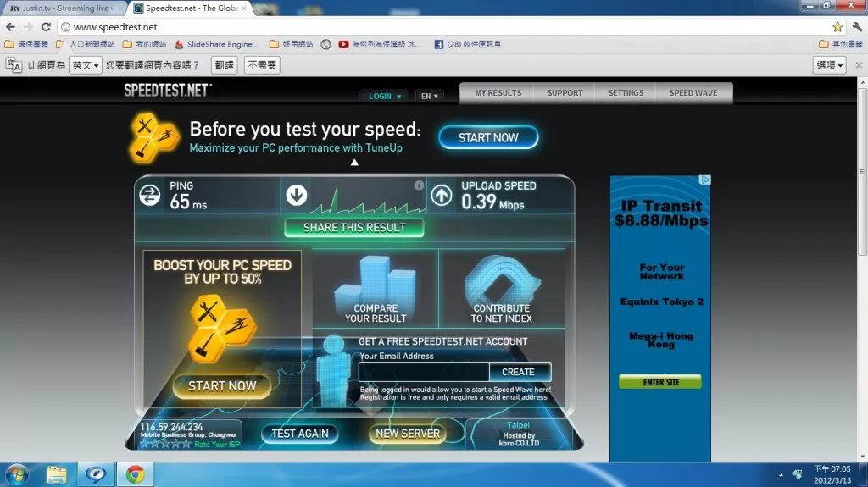Reload the Speedtest page
The image size is (868, 487).
(46, 26)
